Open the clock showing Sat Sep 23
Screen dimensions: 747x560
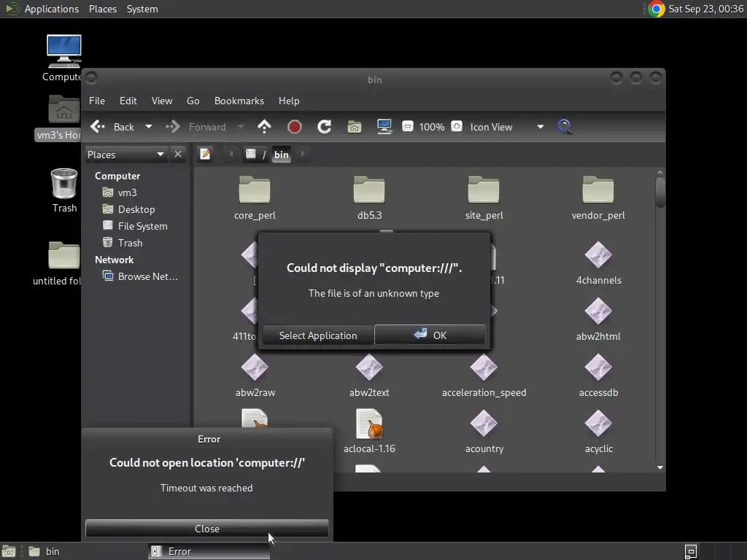(705, 9)
